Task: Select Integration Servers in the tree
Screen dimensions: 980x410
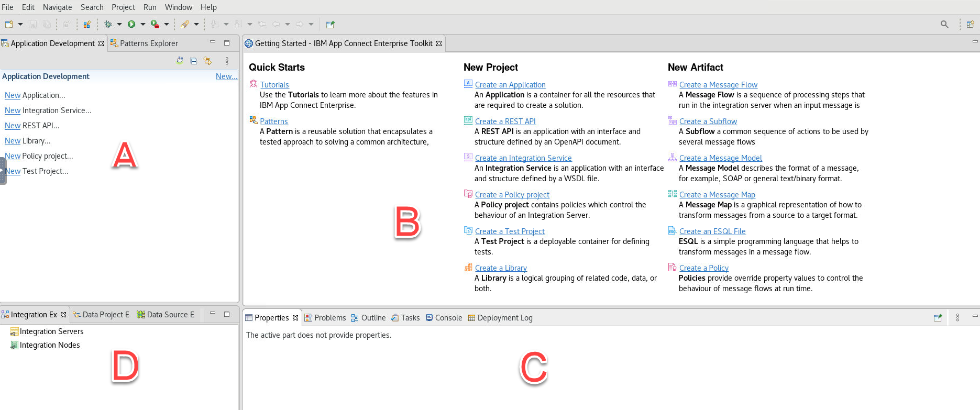Action: [x=51, y=331]
